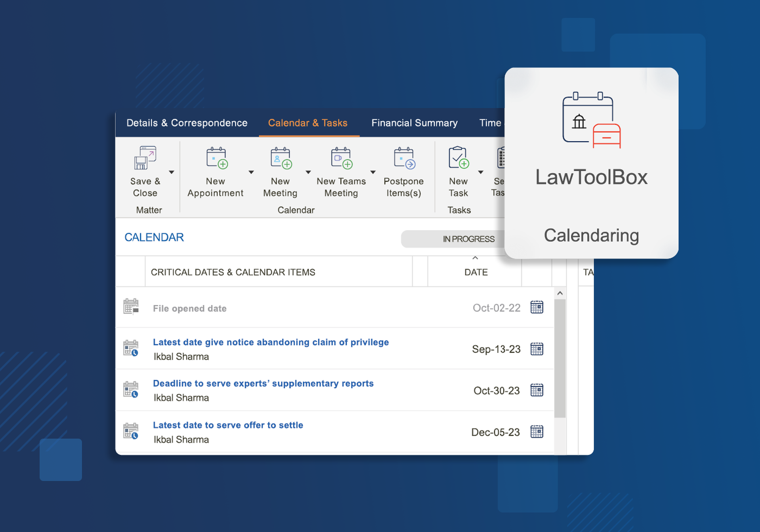760x532 pixels.
Task: Open 'Latest date to serve offer to settle'
Action: click(x=228, y=425)
